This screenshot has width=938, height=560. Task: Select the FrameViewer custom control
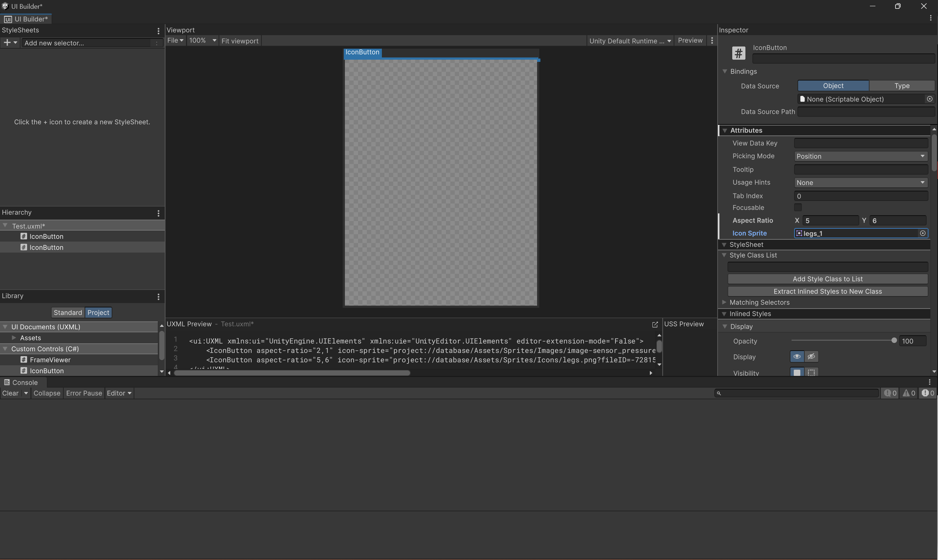(50, 360)
